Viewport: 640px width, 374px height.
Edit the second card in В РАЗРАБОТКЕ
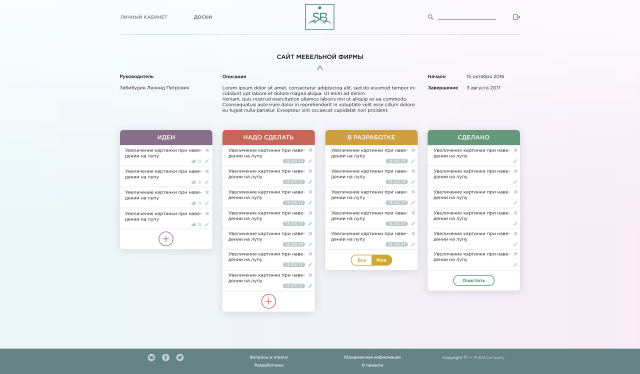(x=413, y=182)
